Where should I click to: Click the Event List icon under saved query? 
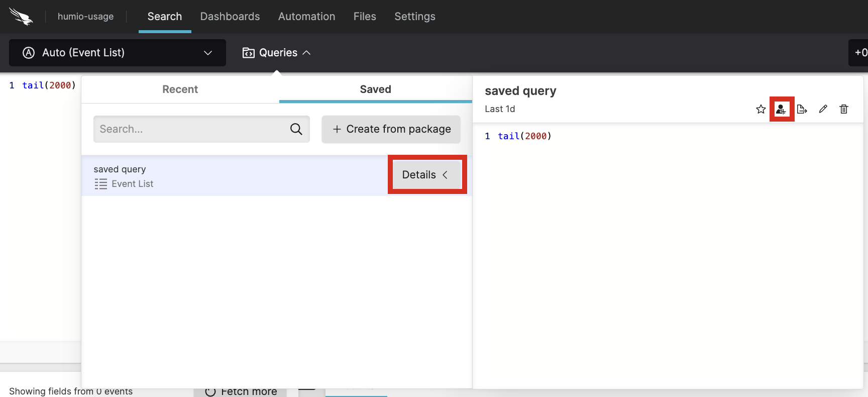point(100,184)
